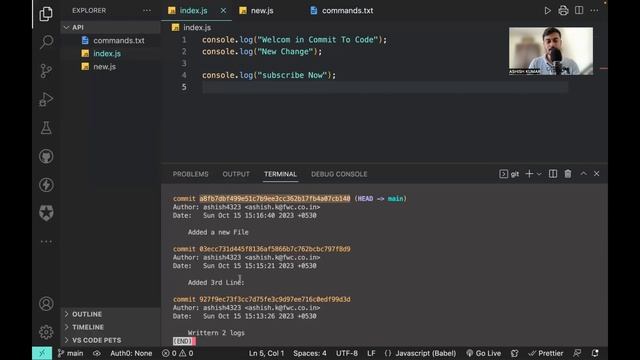Viewport: 640px width, 360px height.
Task: Place cursor on empty line 5
Action: 384,87
